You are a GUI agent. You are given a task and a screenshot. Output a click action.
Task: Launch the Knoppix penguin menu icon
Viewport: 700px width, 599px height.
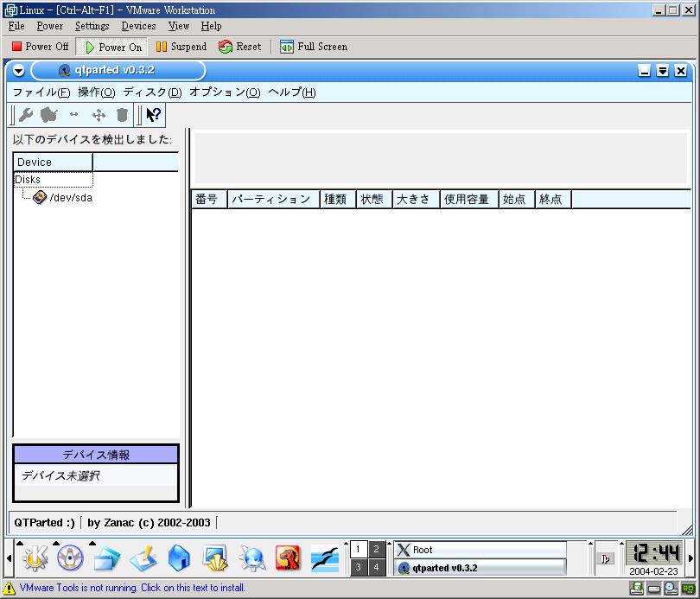click(70, 558)
